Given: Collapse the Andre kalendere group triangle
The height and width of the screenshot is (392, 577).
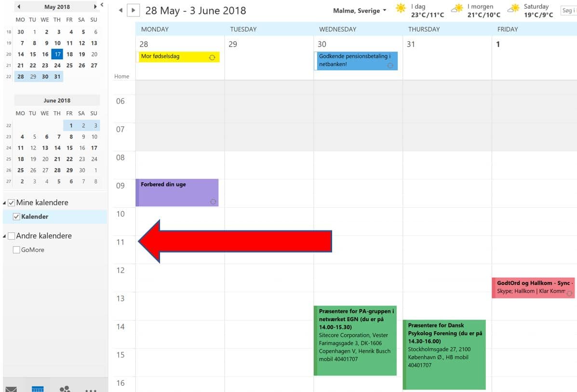Looking at the screenshot, I should [x=5, y=236].
